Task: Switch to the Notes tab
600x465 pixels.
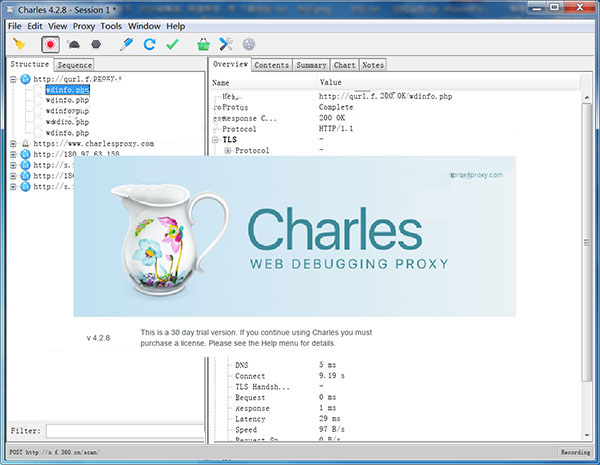Action: [x=373, y=65]
